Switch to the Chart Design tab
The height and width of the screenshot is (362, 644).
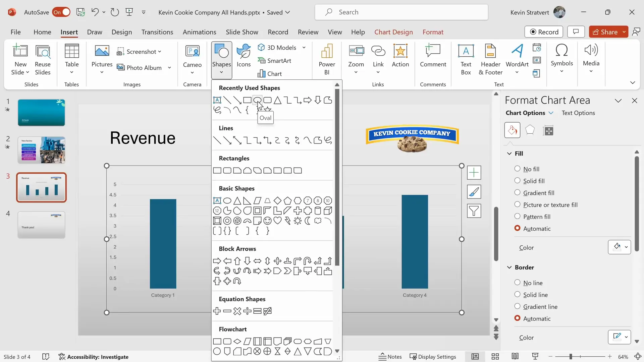pyautogui.click(x=393, y=32)
